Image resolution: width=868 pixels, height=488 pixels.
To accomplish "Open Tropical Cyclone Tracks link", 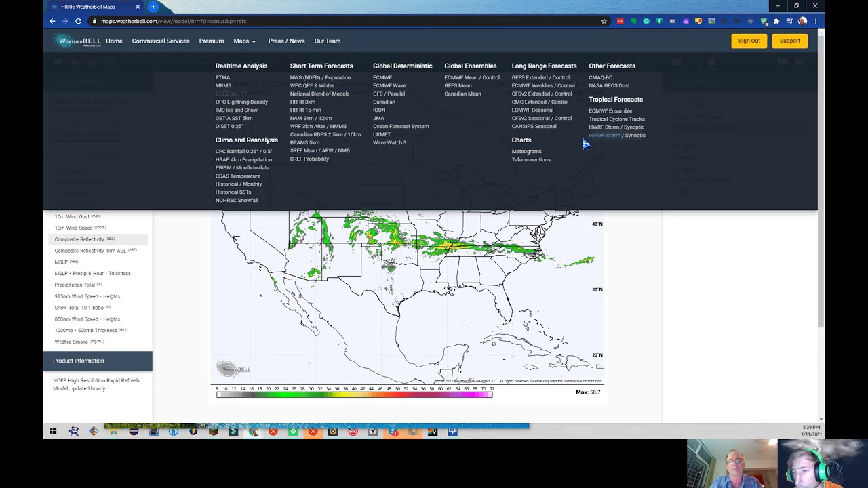I will 616,119.
